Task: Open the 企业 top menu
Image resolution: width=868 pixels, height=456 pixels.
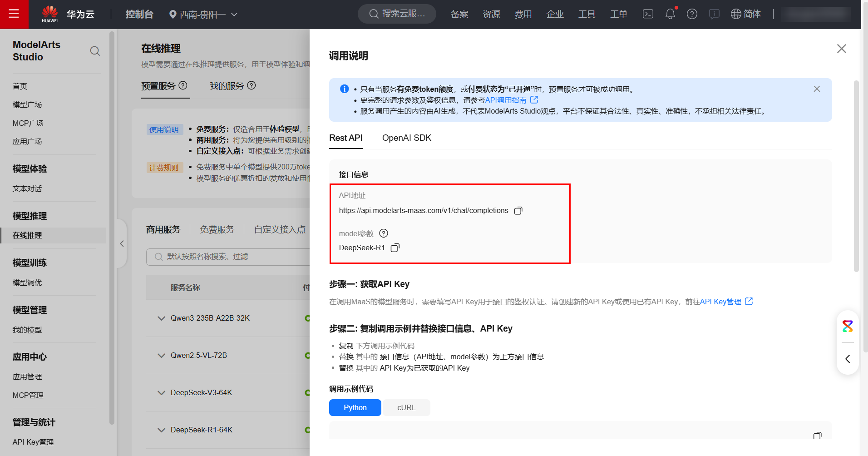Action: pyautogui.click(x=555, y=14)
